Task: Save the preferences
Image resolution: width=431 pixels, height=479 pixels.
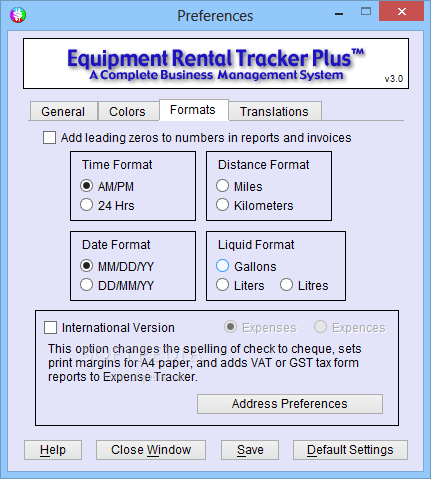Action: tap(250, 450)
